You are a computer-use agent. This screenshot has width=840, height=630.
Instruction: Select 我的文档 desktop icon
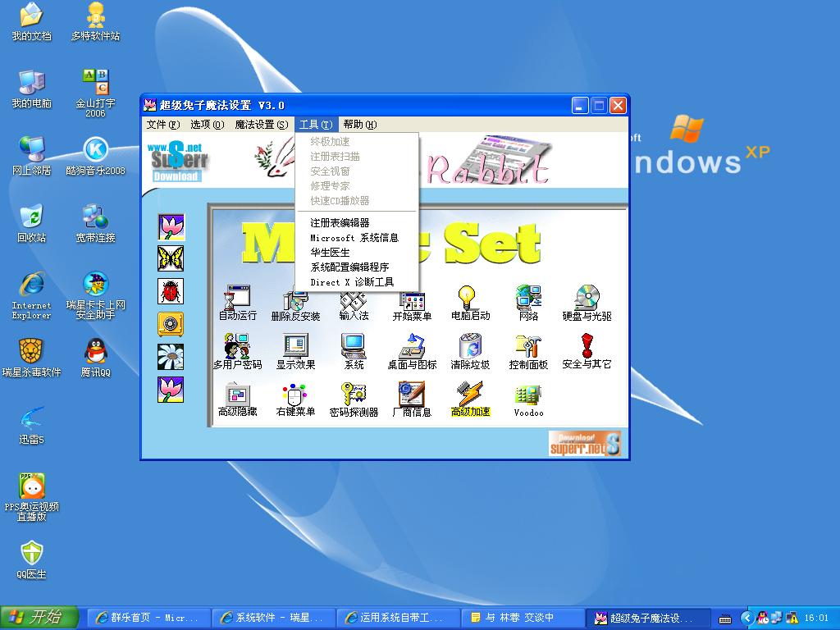pyautogui.click(x=32, y=22)
